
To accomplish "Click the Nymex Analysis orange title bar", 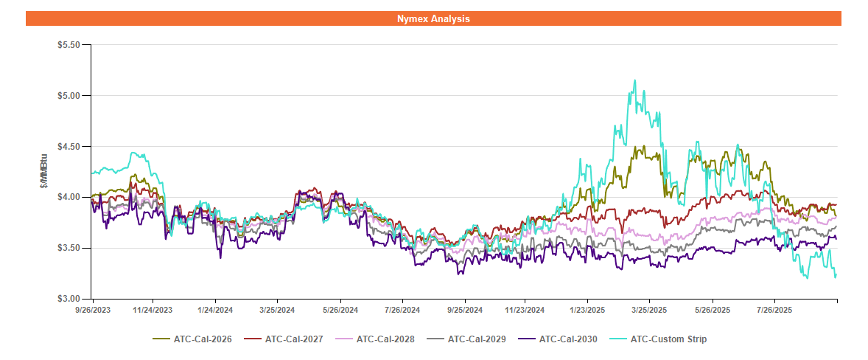I will tap(433, 18).
